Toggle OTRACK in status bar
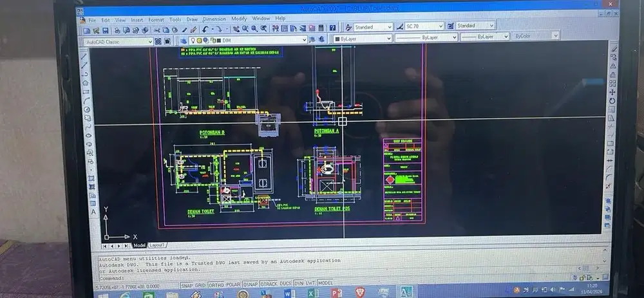Screen dimensions: 644x298 (x=269, y=283)
